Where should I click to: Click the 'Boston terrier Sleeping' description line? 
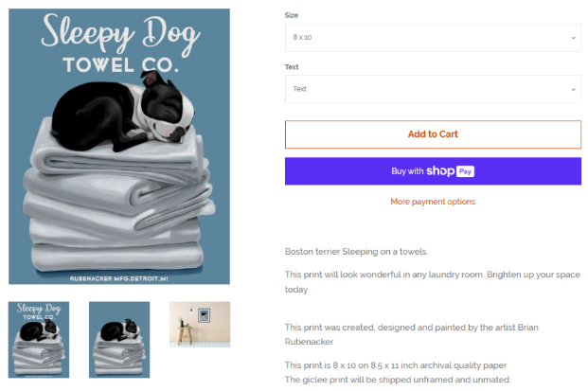tap(356, 252)
